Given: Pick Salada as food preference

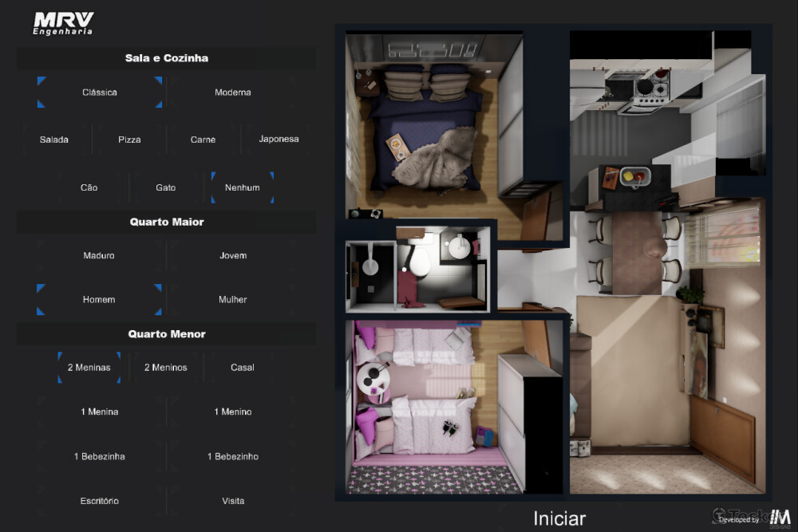Looking at the screenshot, I should tap(54, 140).
